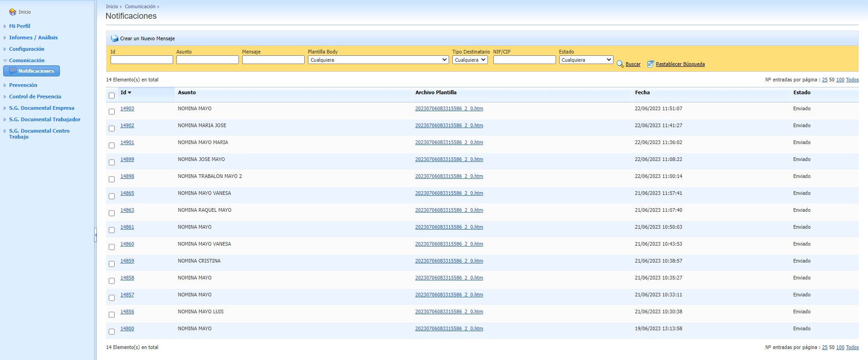
Task: Open the Plantilla Body dropdown
Action: 378,60
